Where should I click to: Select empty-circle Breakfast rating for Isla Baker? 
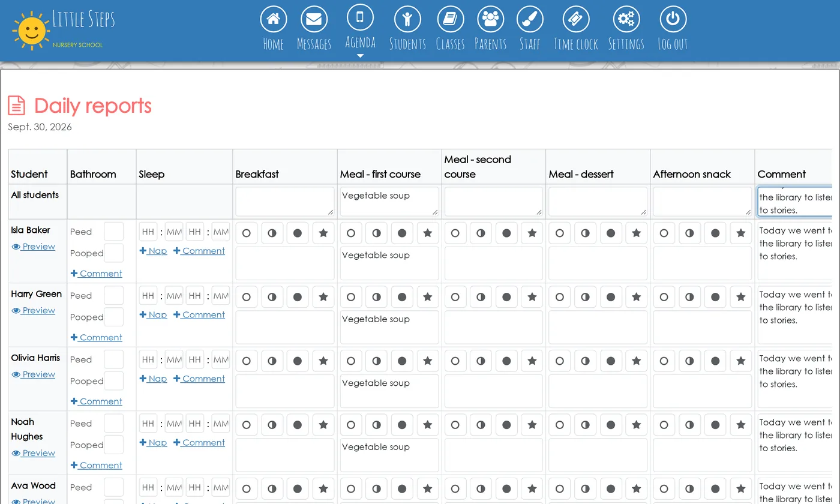point(246,233)
